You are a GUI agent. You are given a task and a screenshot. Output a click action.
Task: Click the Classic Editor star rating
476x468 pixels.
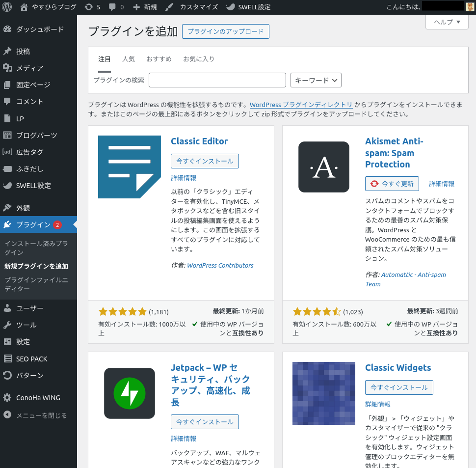[x=123, y=311]
